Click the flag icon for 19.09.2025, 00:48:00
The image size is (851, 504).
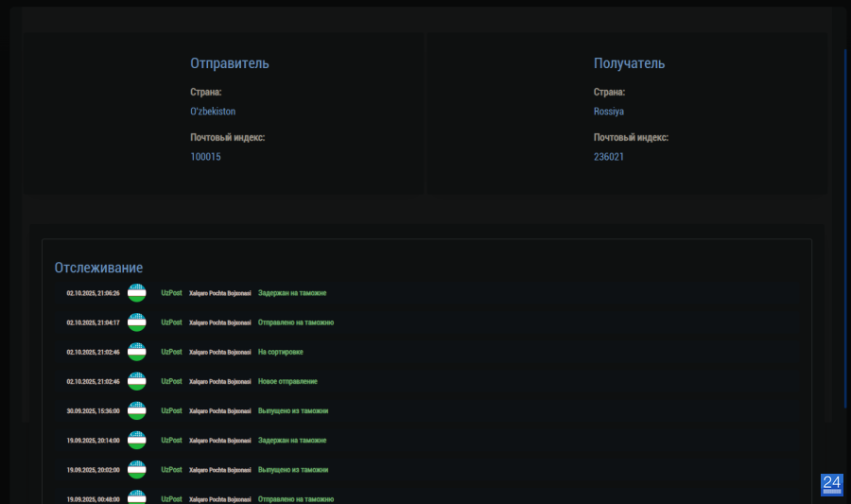[137, 497]
